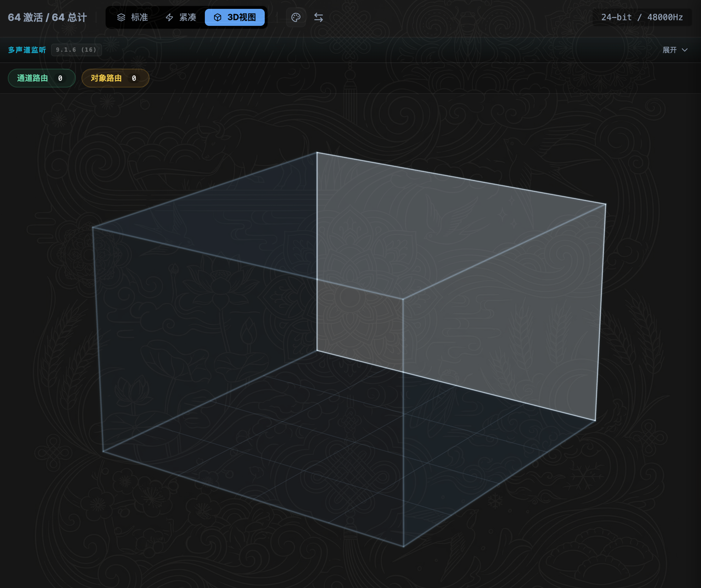Screen dimensions: 701x588
Task: Click the 多声道监听 section title
Action: 27,50
